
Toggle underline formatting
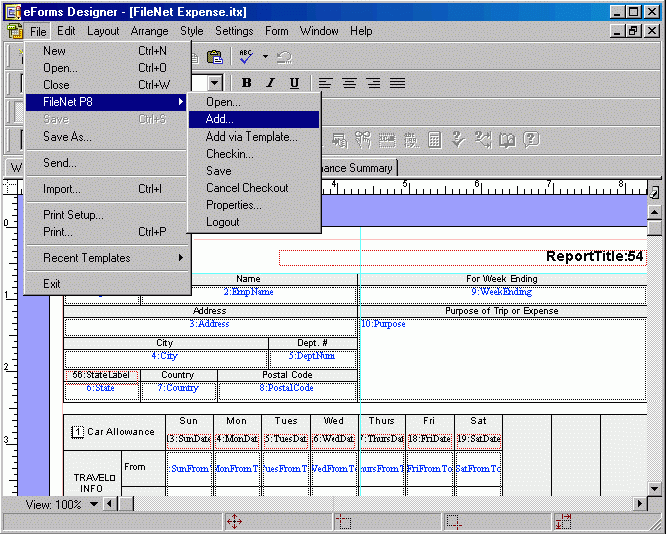click(x=294, y=83)
